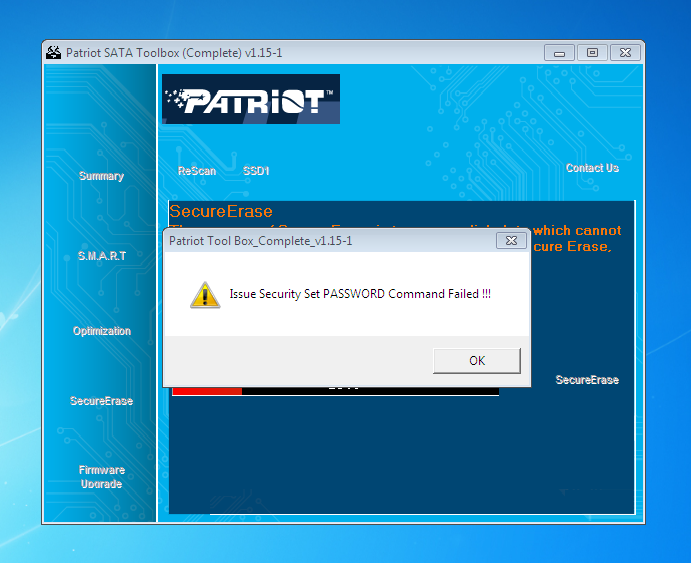Screen dimensions: 691x563
Task: Click the SecureErase button beside progress bar
Action: [x=587, y=380]
